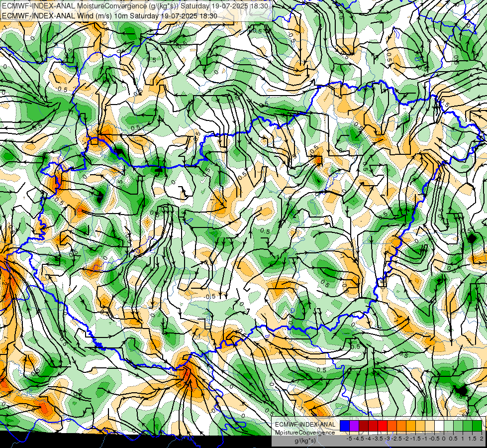
Task: Click the -1.5 tick label on the legend
Action: 415,439
